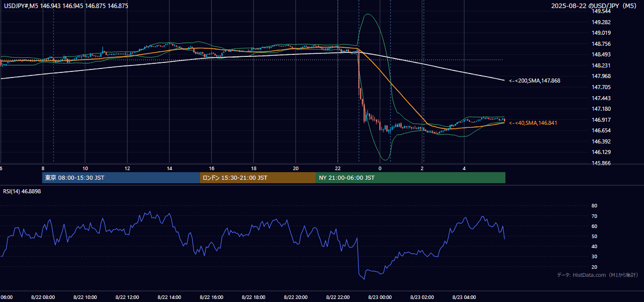Click price axis label 149.544
The height and width of the screenshot is (302, 644).
click(601, 11)
